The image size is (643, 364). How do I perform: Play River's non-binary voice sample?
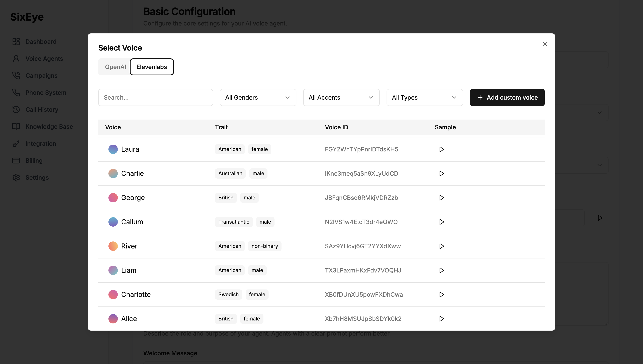(441, 246)
